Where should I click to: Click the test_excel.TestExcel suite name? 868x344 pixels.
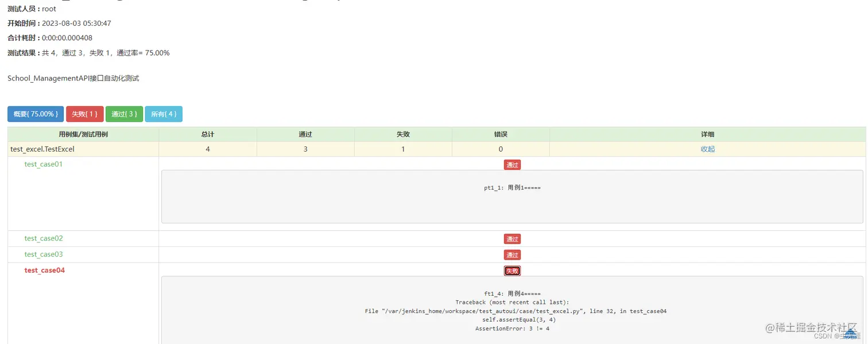[42, 149]
